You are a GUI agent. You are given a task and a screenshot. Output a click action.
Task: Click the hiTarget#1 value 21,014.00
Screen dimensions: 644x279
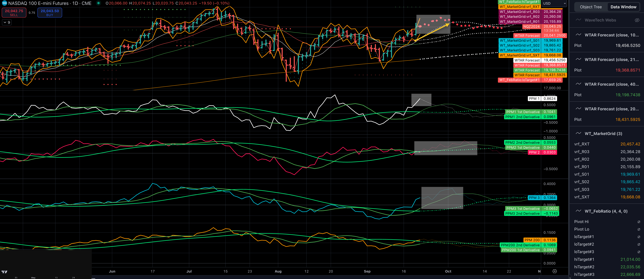point(630,259)
